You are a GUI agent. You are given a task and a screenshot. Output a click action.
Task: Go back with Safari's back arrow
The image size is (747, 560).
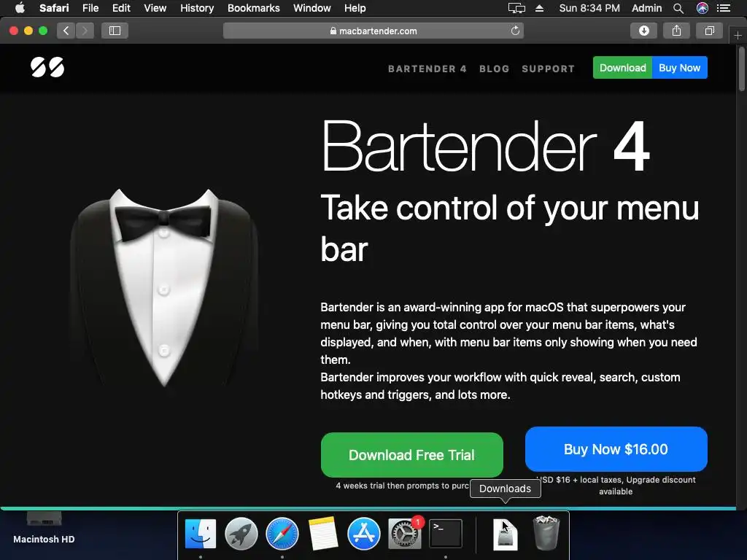[x=66, y=31]
